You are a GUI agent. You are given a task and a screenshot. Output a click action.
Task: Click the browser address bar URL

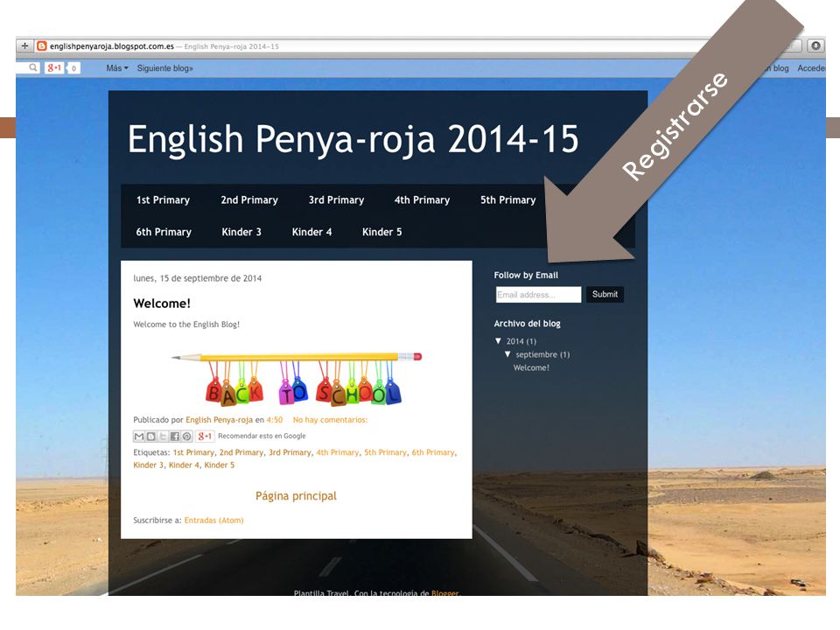coord(112,46)
